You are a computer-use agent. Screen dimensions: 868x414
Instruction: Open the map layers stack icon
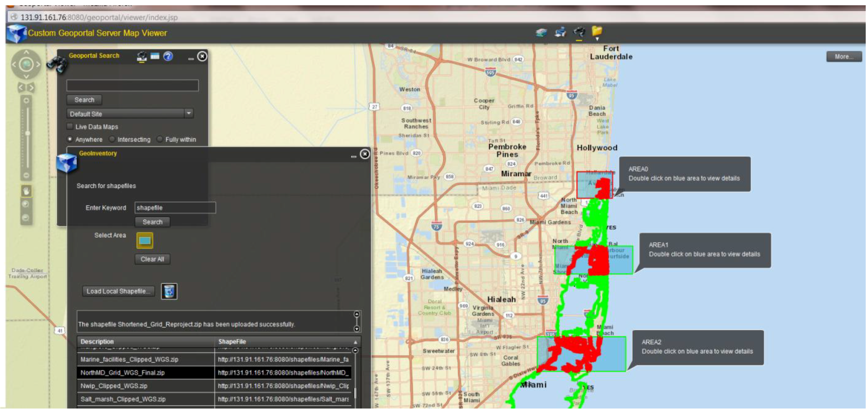tap(541, 33)
